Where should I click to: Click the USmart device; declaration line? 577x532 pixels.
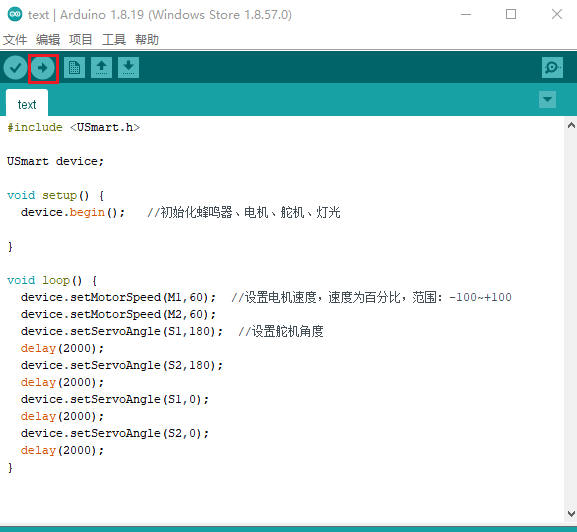pyautogui.click(x=56, y=162)
